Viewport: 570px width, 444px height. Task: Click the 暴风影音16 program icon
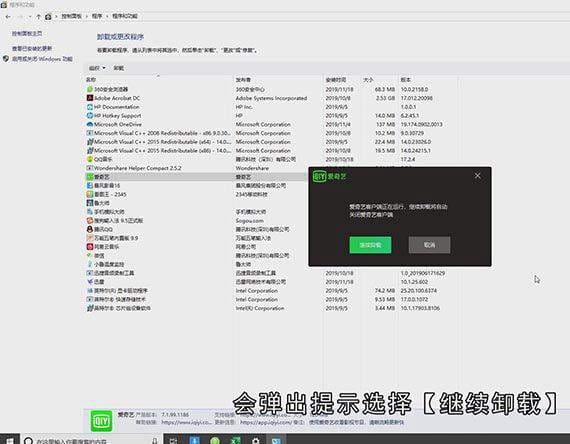[x=90, y=185]
